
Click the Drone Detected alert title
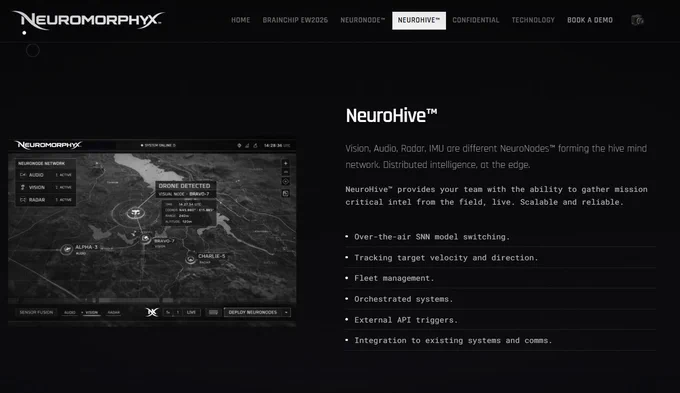[x=184, y=186]
